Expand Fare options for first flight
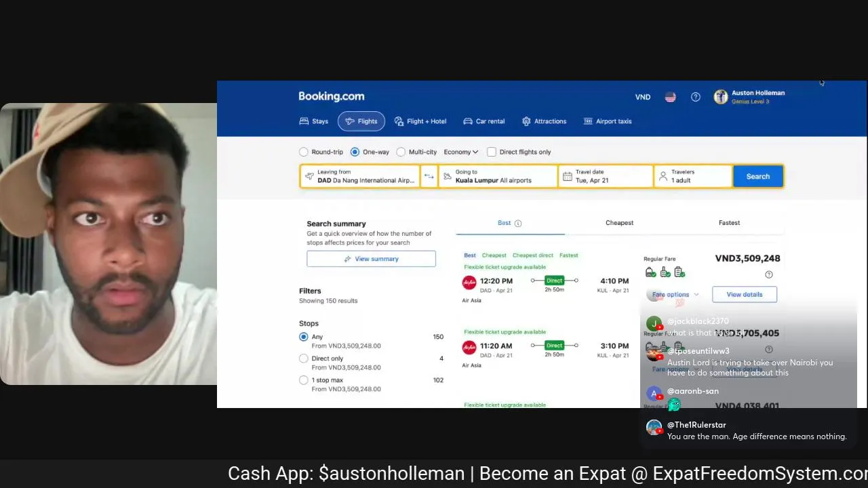868x488 pixels. 675,295
